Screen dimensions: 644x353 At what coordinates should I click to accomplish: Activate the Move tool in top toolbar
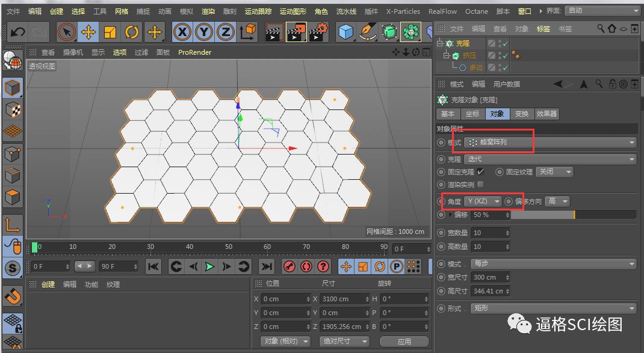click(x=88, y=32)
